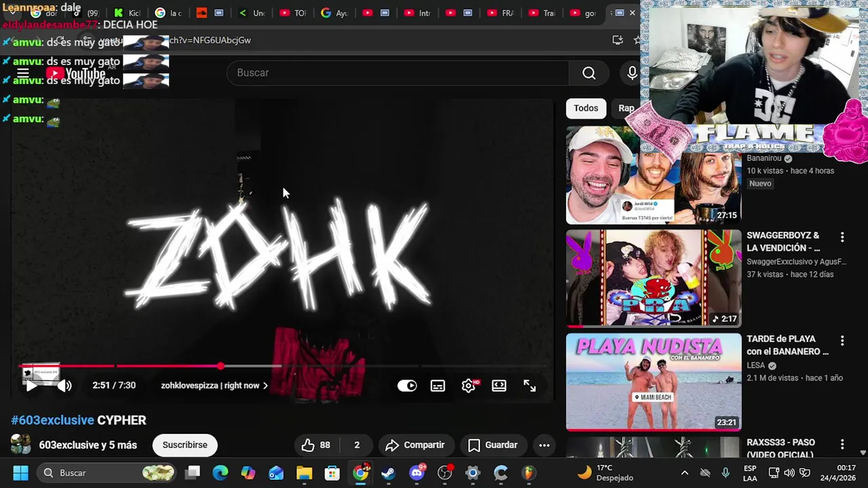Click the YouTube Buscar search field
The image size is (868, 488).
(x=398, y=73)
